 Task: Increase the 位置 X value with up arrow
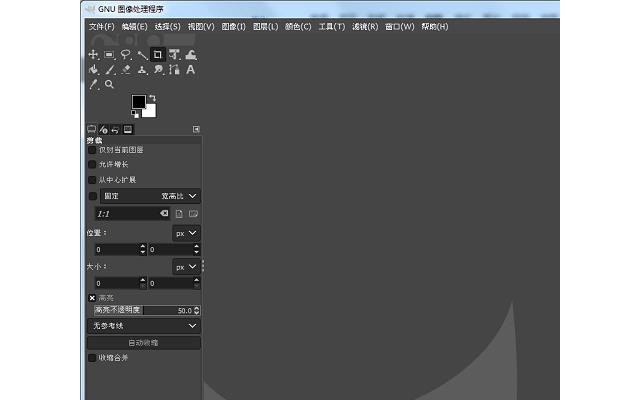[142, 247]
